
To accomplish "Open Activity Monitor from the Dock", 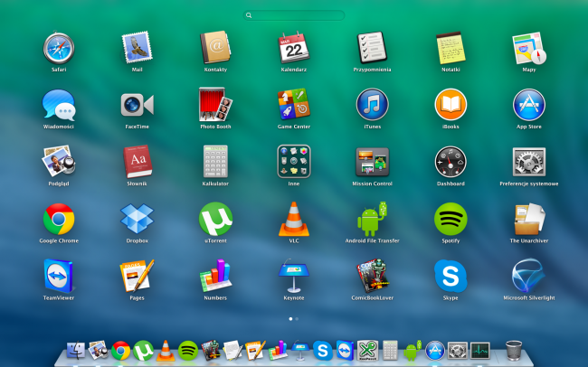I will pyautogui.click(x=480, y=351).
